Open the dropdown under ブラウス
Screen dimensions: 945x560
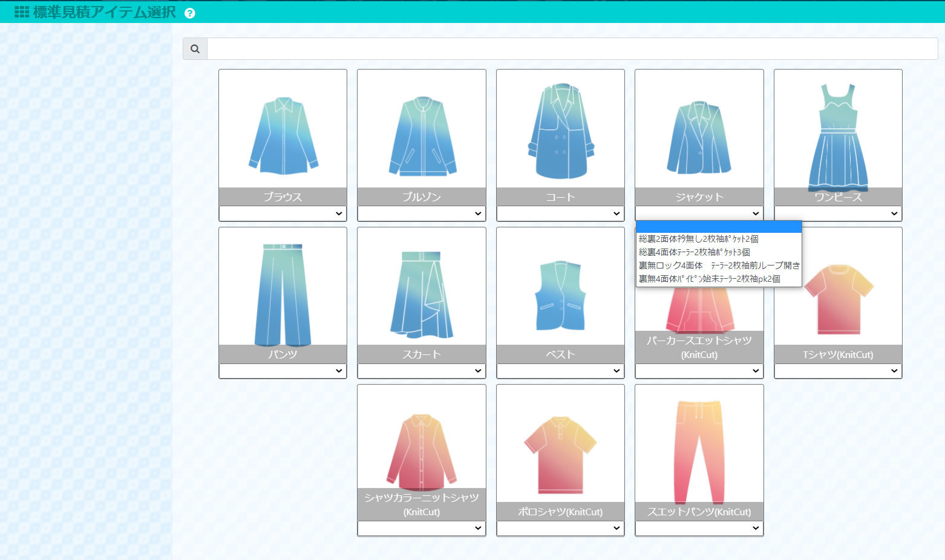click(x=283, y=213)
